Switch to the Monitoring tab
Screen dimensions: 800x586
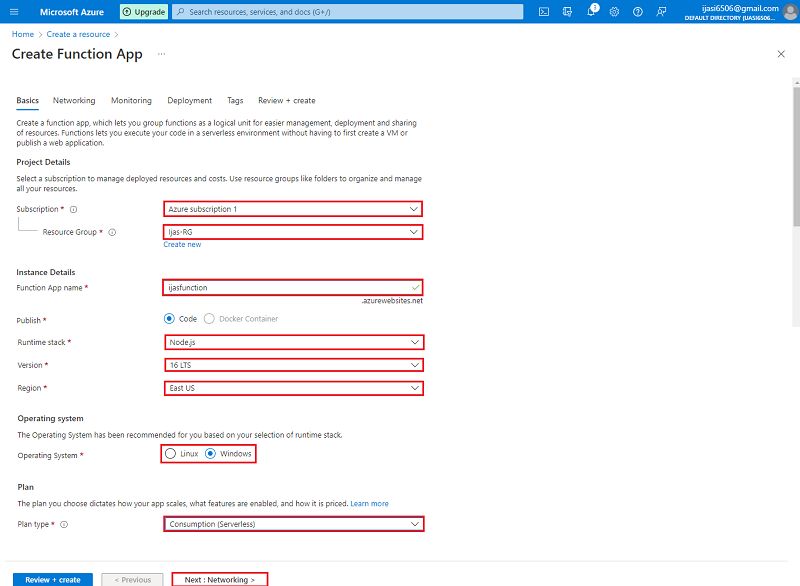[131, 100]
